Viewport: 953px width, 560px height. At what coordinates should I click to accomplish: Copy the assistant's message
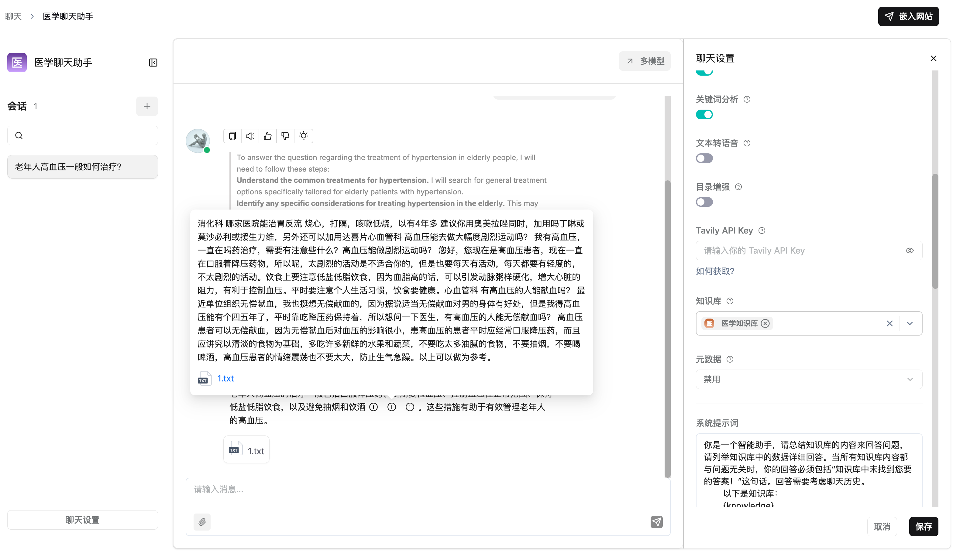tap(232, 136)
